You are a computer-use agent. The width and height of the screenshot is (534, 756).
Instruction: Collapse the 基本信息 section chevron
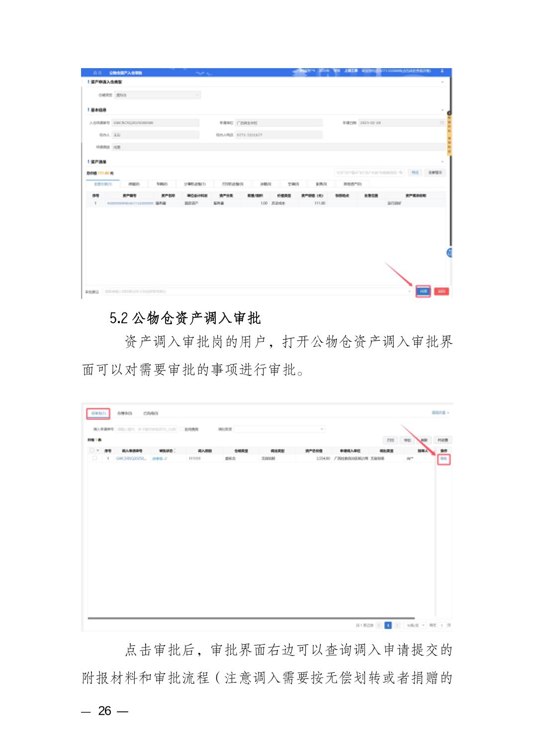coord(443,110)
